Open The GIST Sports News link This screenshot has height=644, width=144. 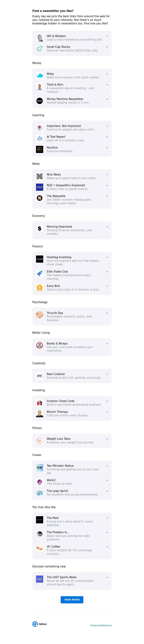[x=62, y=577]
